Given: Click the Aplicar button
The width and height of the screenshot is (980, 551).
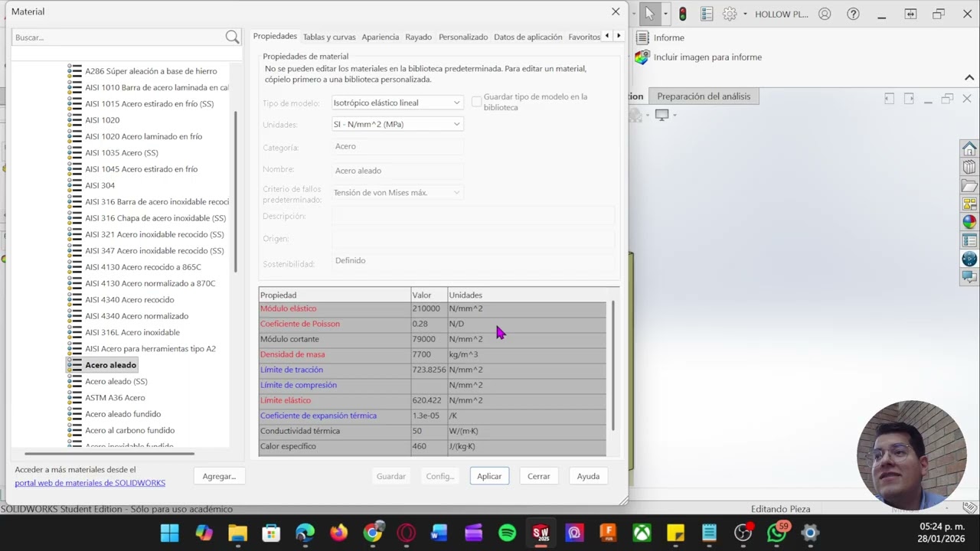Looking at the screenshot, I should click(x=489, y=476).
